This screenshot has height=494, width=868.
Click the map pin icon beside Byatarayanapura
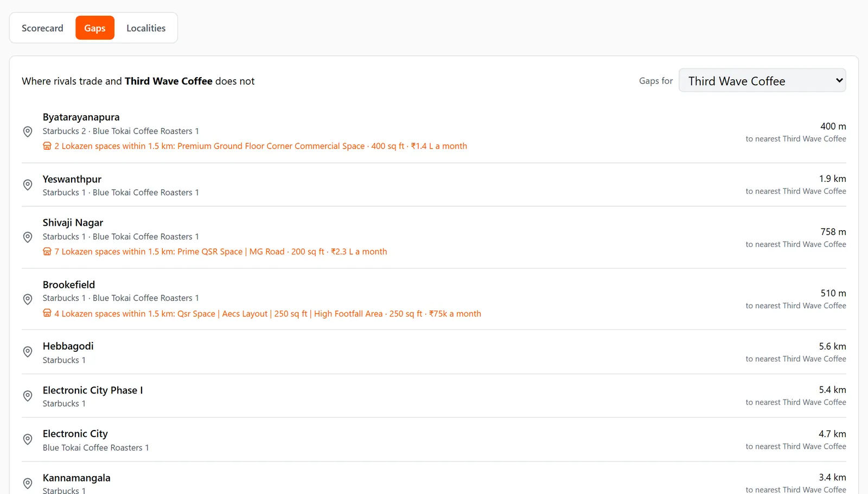click(x=28, y=131)
